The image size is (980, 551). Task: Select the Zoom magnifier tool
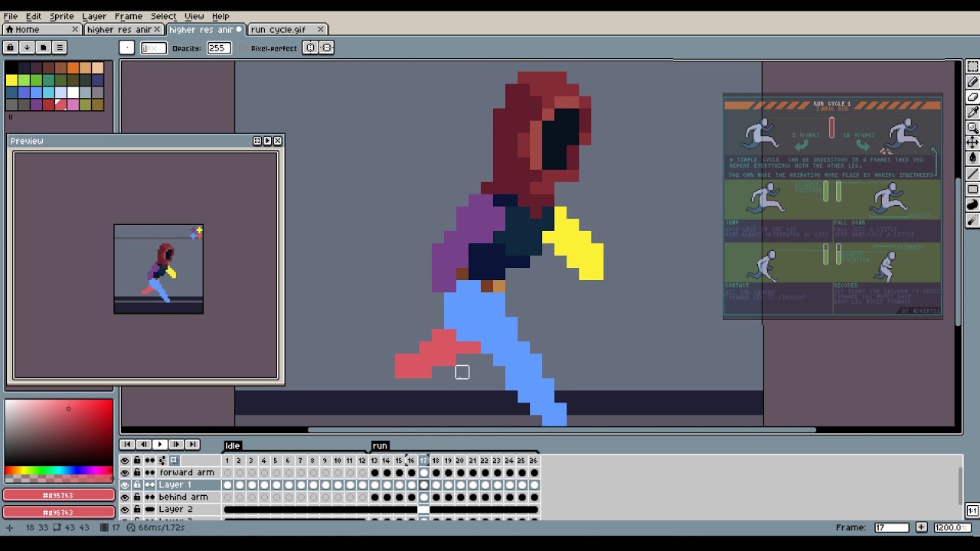[972, 128]
